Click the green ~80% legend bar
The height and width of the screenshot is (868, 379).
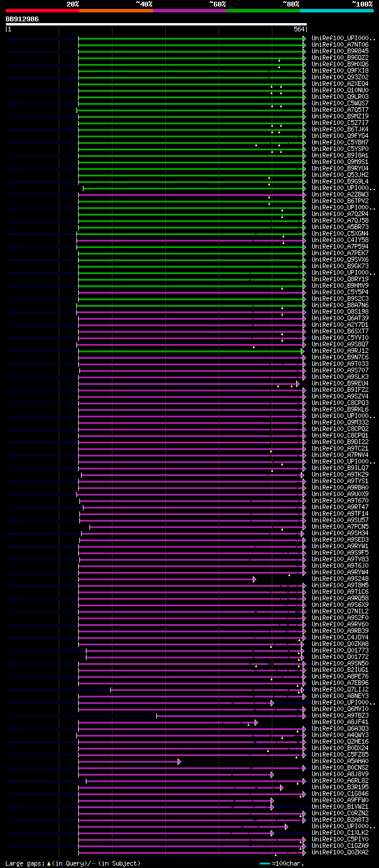tap(262, 11)
